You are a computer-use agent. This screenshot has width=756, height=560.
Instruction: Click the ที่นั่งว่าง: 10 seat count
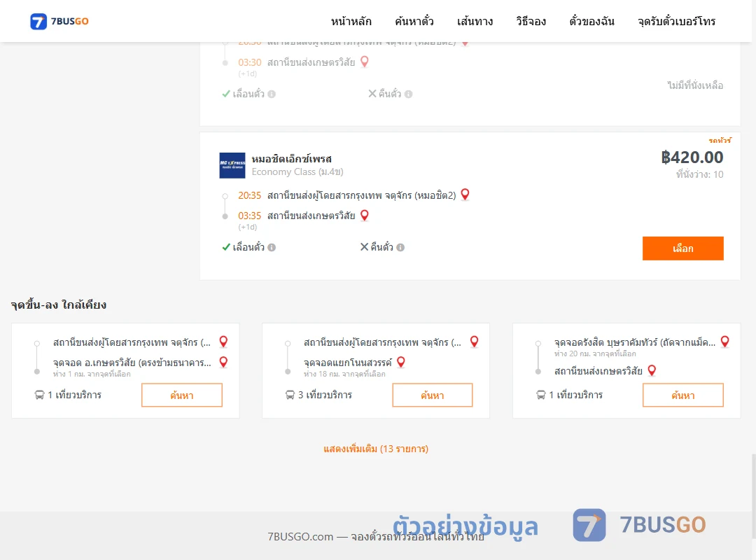tap(699, 174)
